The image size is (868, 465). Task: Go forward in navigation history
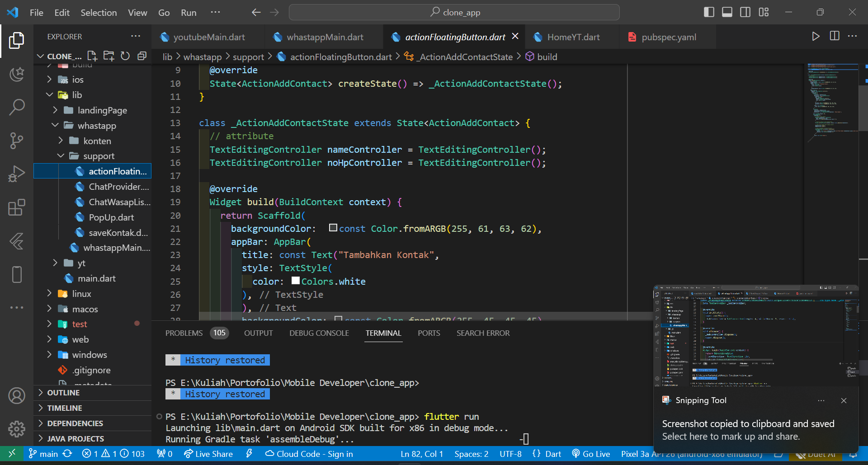(x=274, y=12)
